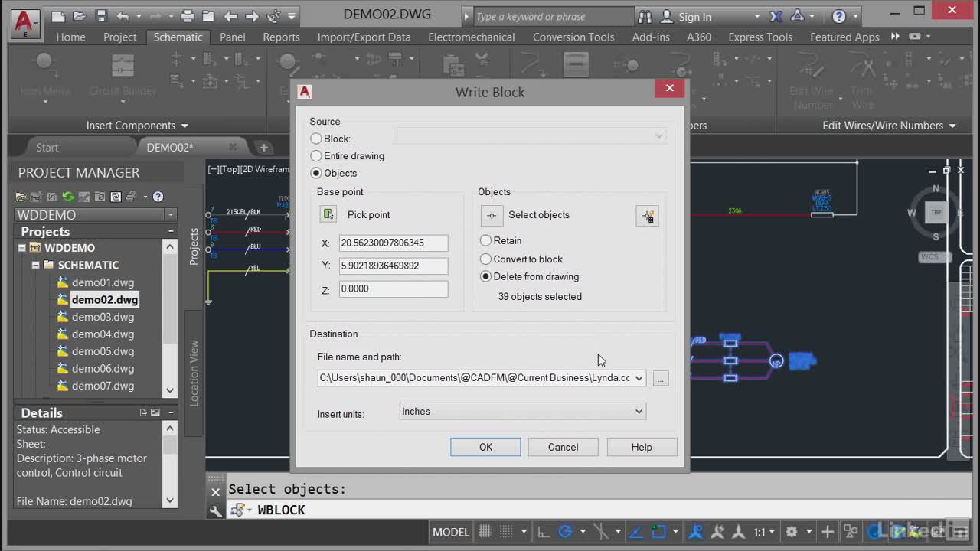Click the Help question mark in Project Manager
980x551 pixels.
click(x=158, y=197)
